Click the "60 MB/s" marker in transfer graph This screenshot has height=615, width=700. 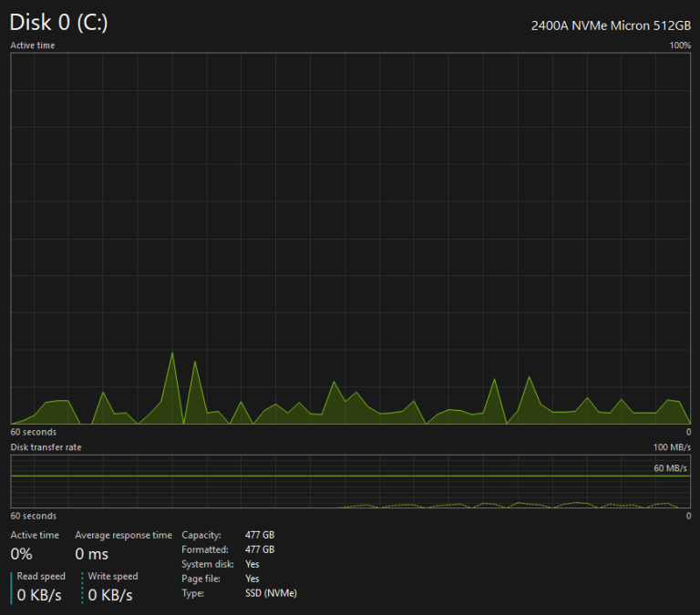pyautogui.click(x=670, y=468)
